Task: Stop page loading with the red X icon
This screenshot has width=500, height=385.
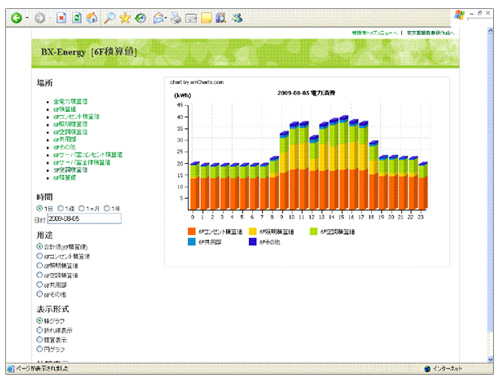Action: pos(61,18)
